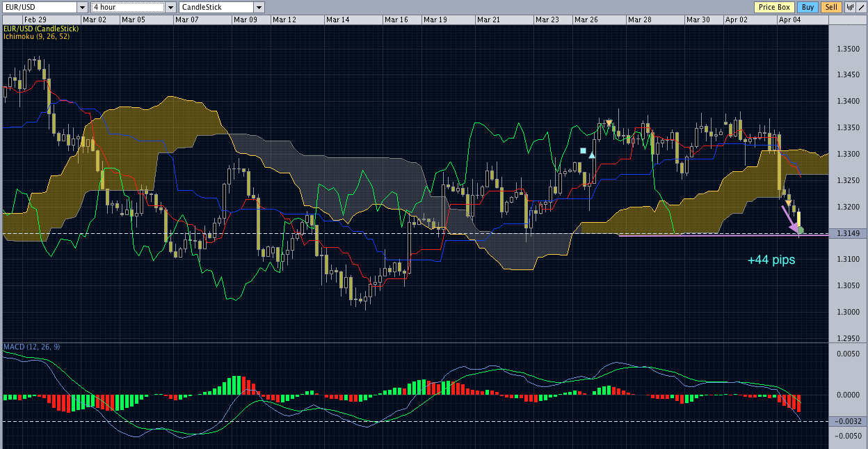
Task: Click the Mar 26 date header
Action: (586, 19)
